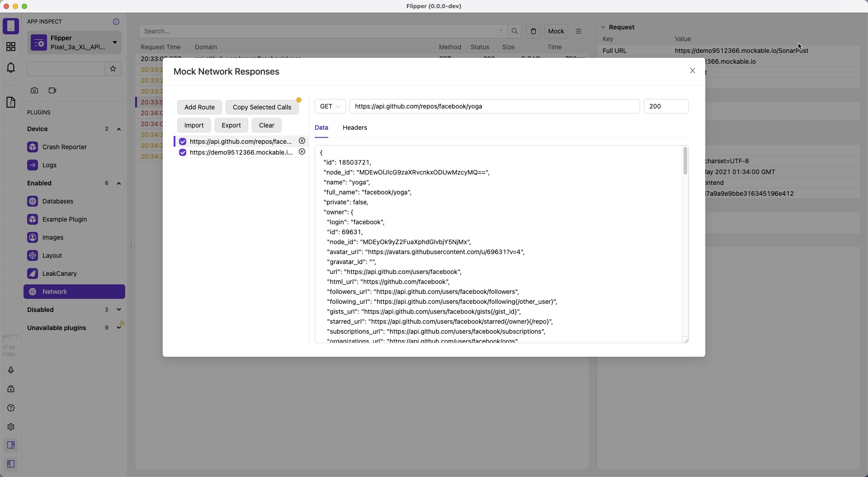Click the Add Route button
Viewport: 868px width, 477px height.
[199, 107]
